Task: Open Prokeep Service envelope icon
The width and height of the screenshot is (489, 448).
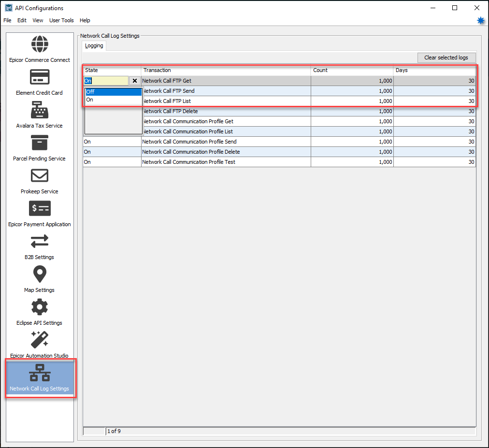Action: click(40, 175)
